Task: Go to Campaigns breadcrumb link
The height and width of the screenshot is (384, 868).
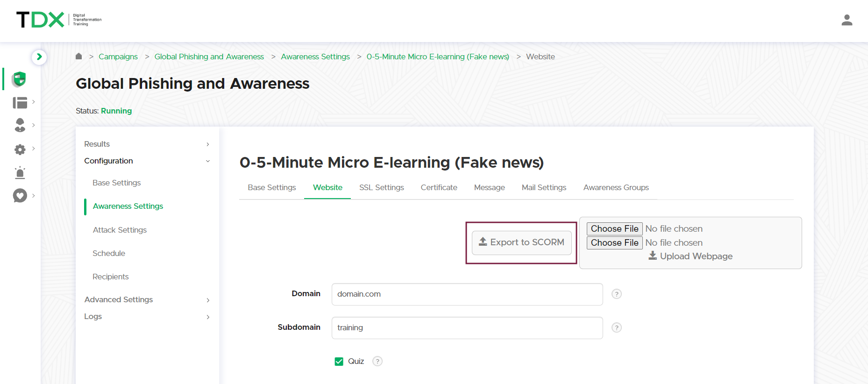Action: (x=118, y=57)
